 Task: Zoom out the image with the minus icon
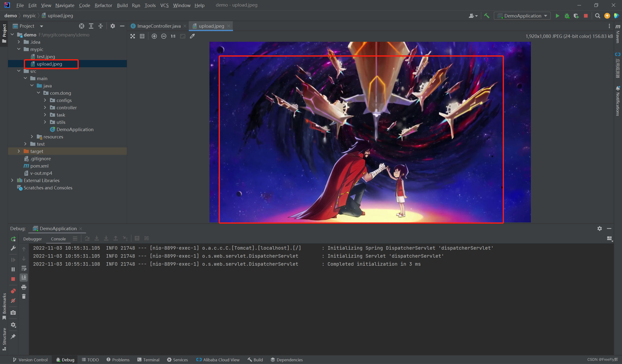click(x=164, y=36)
